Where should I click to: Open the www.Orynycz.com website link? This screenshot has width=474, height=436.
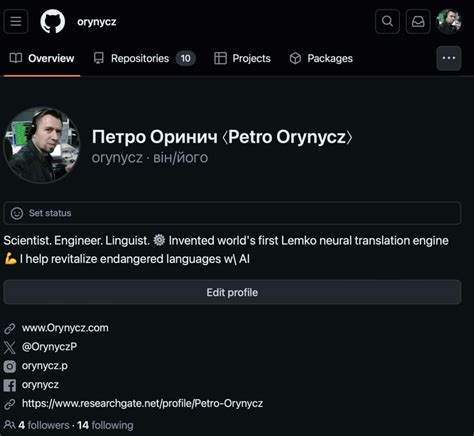tap(65, 328)
